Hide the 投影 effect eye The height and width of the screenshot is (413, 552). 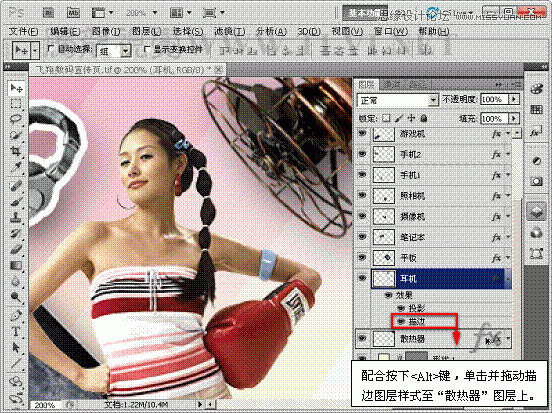pyautogui.click(x=400, y=308)
